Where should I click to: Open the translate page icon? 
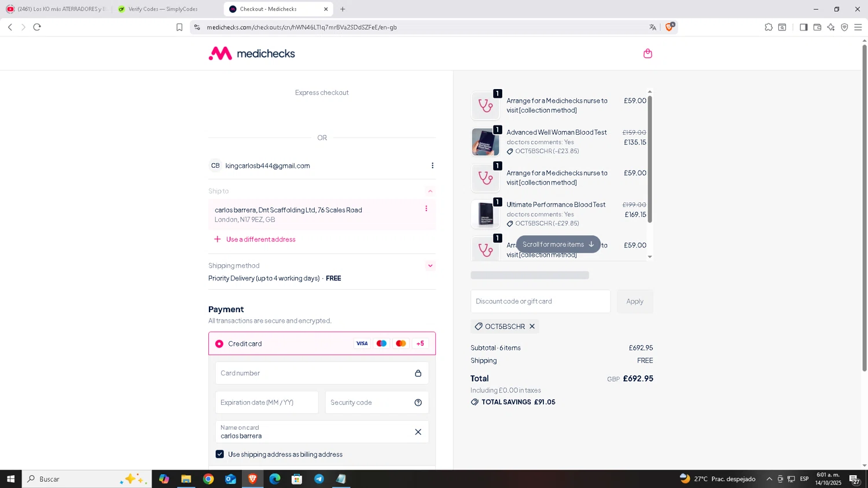point(653,27)
